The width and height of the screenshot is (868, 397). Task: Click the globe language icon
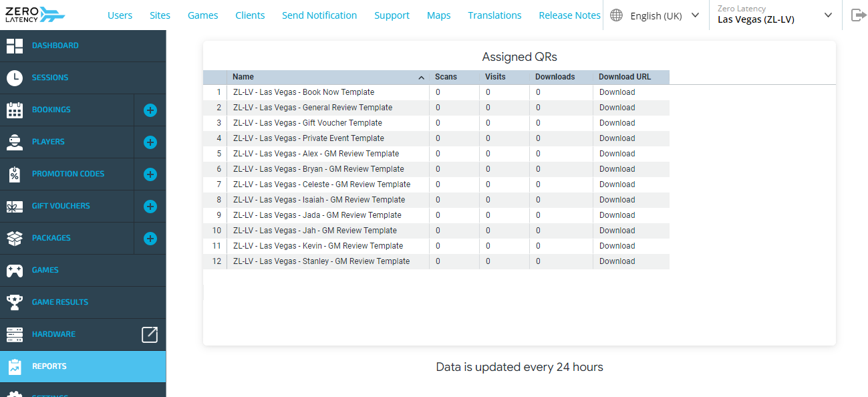pos(616,15)
